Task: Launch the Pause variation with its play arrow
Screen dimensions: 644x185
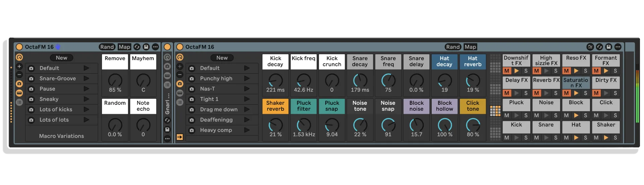Action: tap(86, 89)
